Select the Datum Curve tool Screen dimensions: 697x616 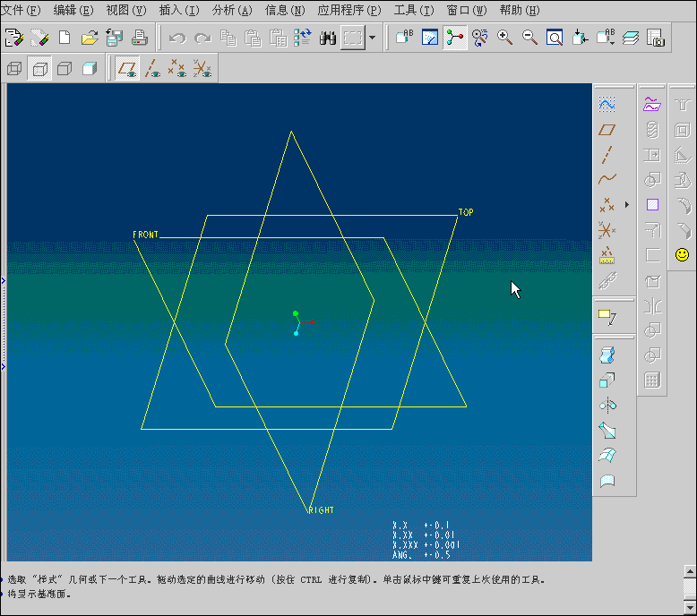click(607, 179)
